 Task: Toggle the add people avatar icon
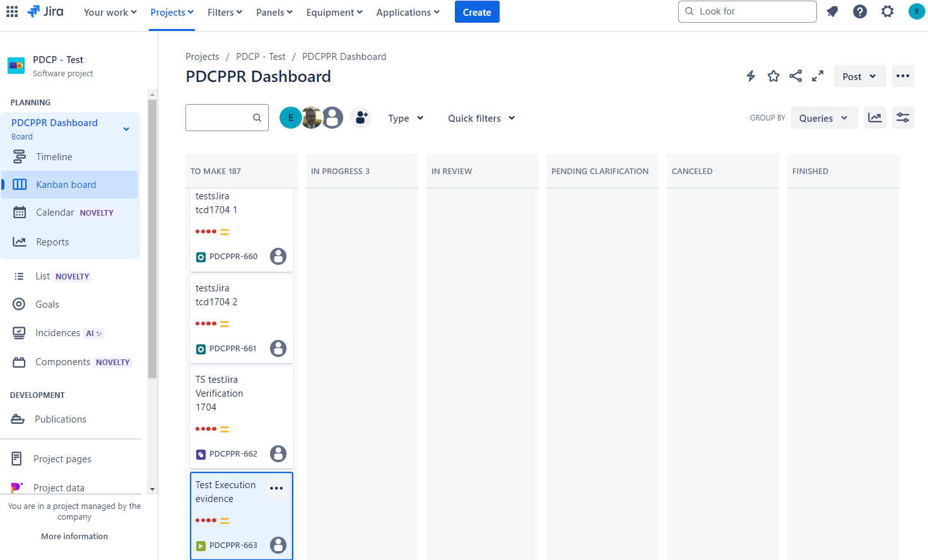[x=360, y=117]
